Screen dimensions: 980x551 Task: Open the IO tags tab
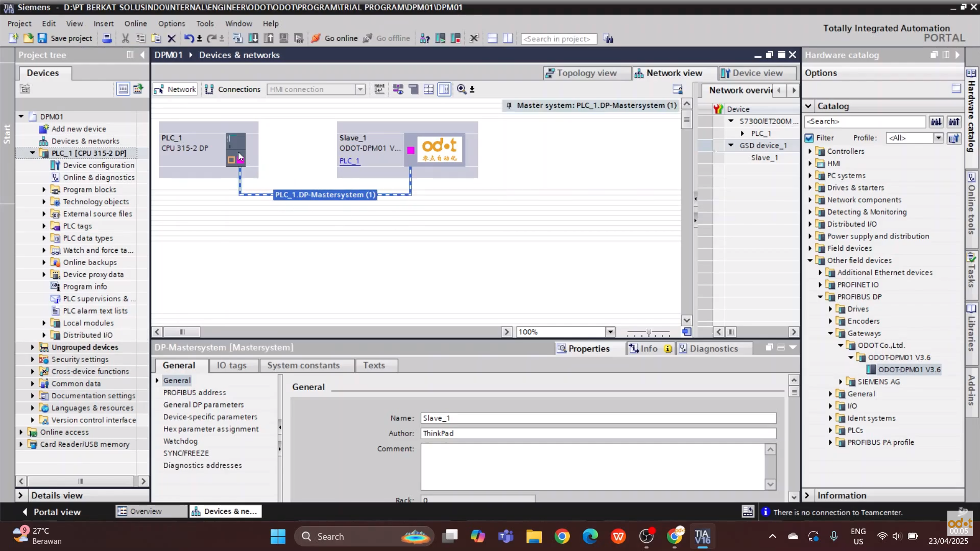232,366
